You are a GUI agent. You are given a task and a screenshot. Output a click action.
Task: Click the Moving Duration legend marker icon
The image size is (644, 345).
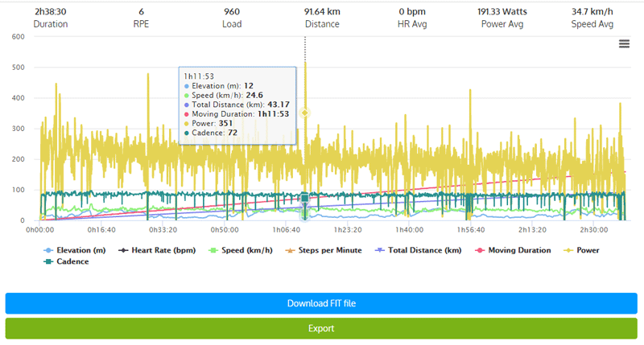point(481,250)
